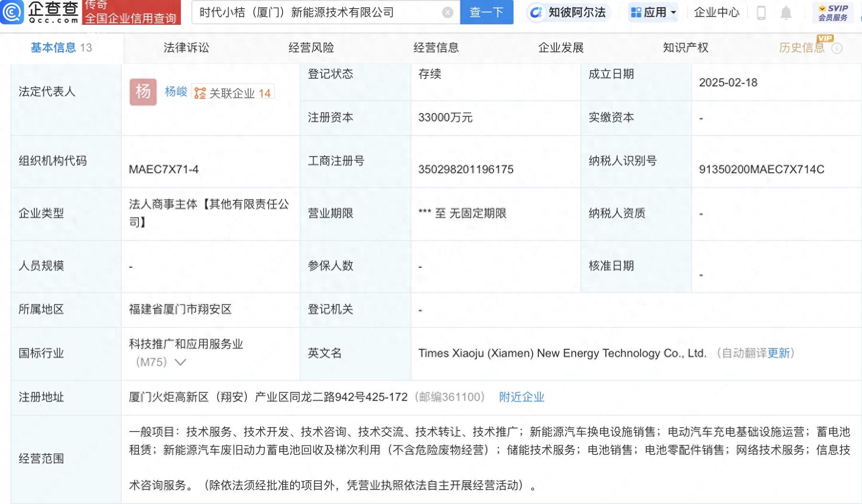Select the 企业发展 tab
Viewport: 862px width, 504px height.
(561, 48)
